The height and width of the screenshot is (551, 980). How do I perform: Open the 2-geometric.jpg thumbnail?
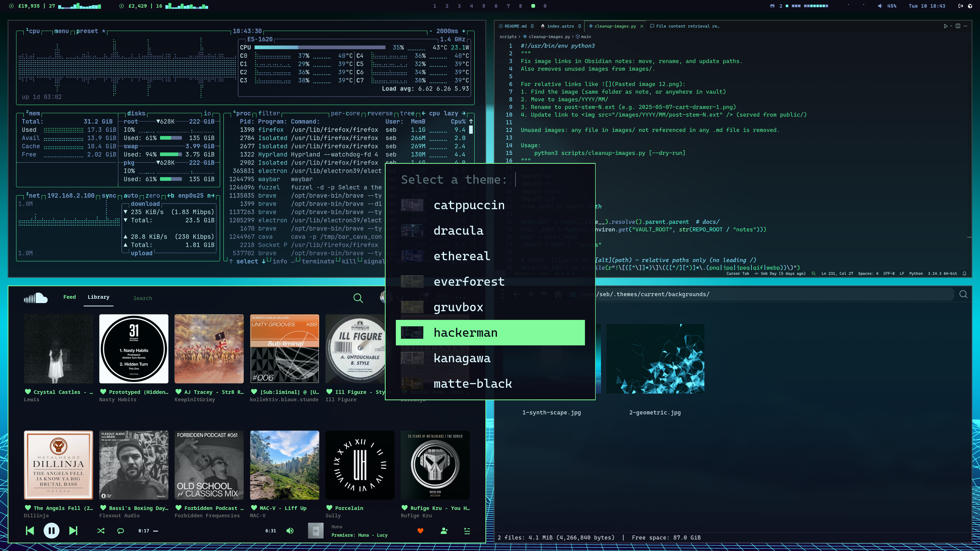coord(655,359)
